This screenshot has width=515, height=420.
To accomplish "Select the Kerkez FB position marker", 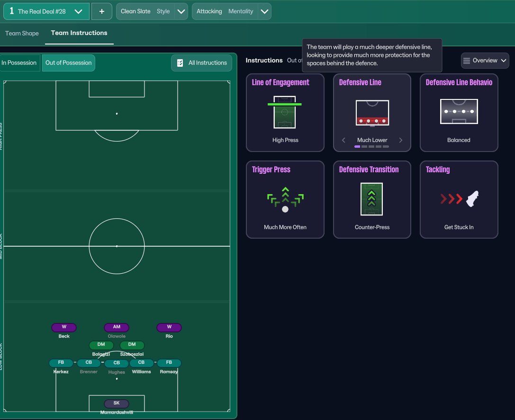I will click(x=61, y=363).
